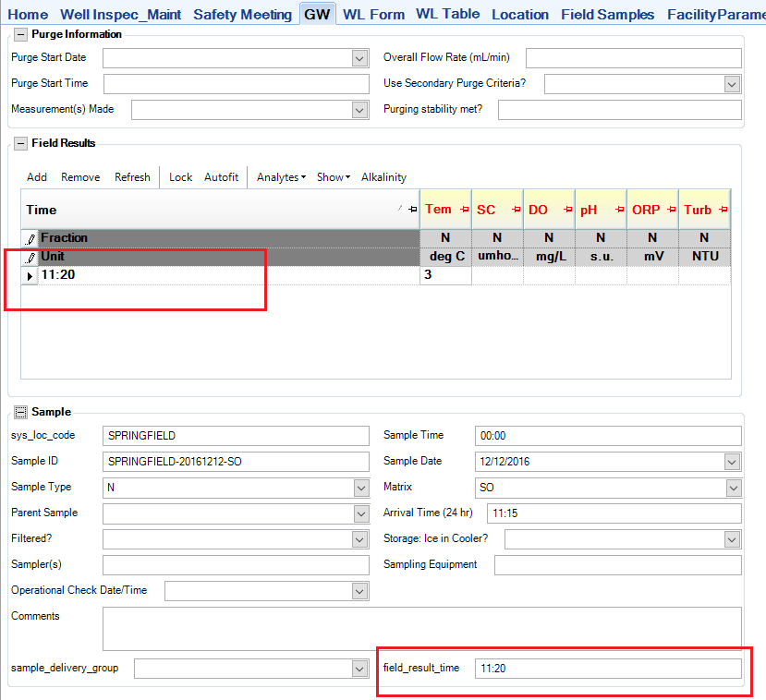The image size is (766, 700).
Task: Click the pencil edit icon for Unit row
Action: (x=30, y=257)
